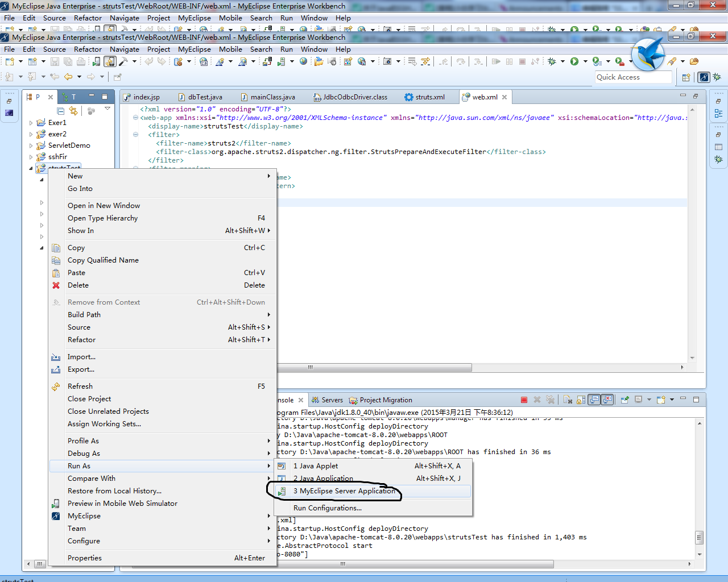Viewport: 728px width, 582px height.
Task: Open the Package Explorer view menu arrow
Action: (107, 109)
